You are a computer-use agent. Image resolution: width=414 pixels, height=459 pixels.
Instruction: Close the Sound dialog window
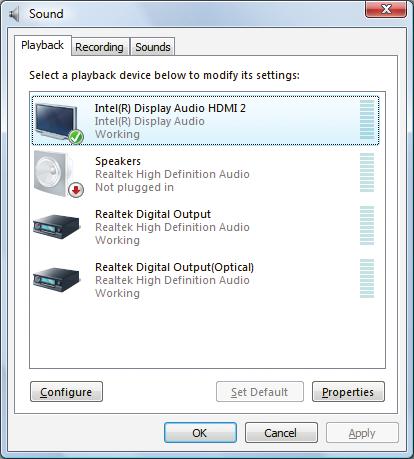click(x=386, y=9)
